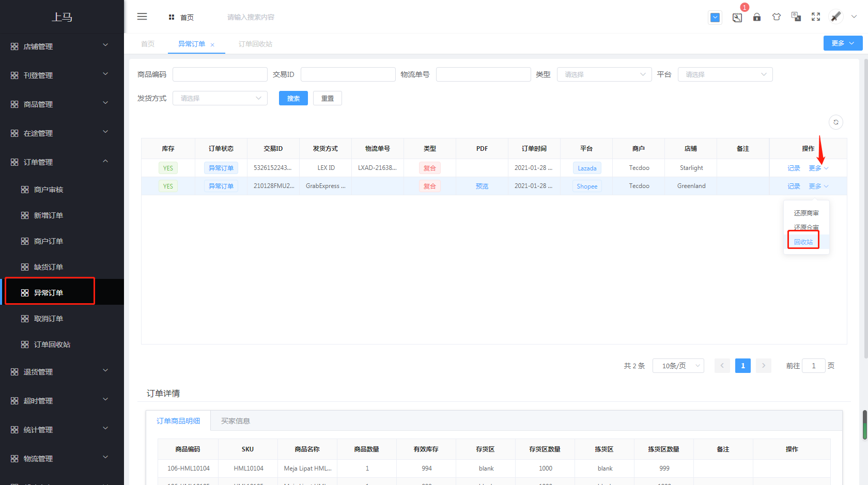This screenshot has height=485, width=868.
Task: Open the 10条/页 page size dropdown
Action: (678, 366)
